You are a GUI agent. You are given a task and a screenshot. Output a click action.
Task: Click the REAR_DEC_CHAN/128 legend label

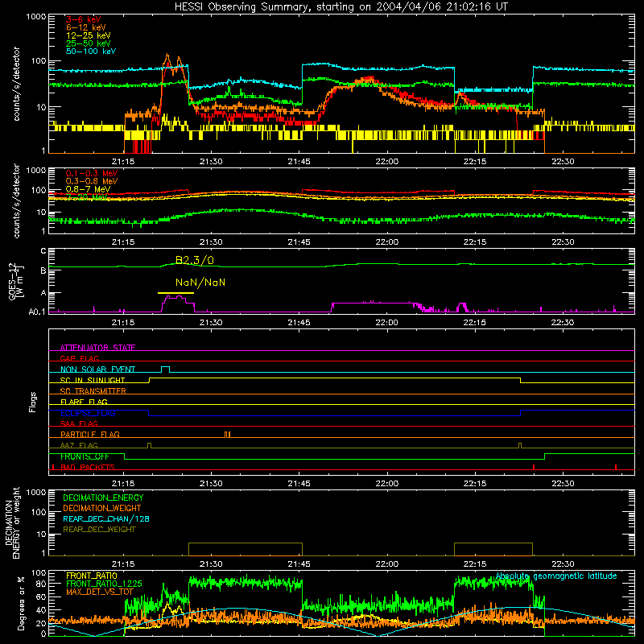click(x=106, y=518)
